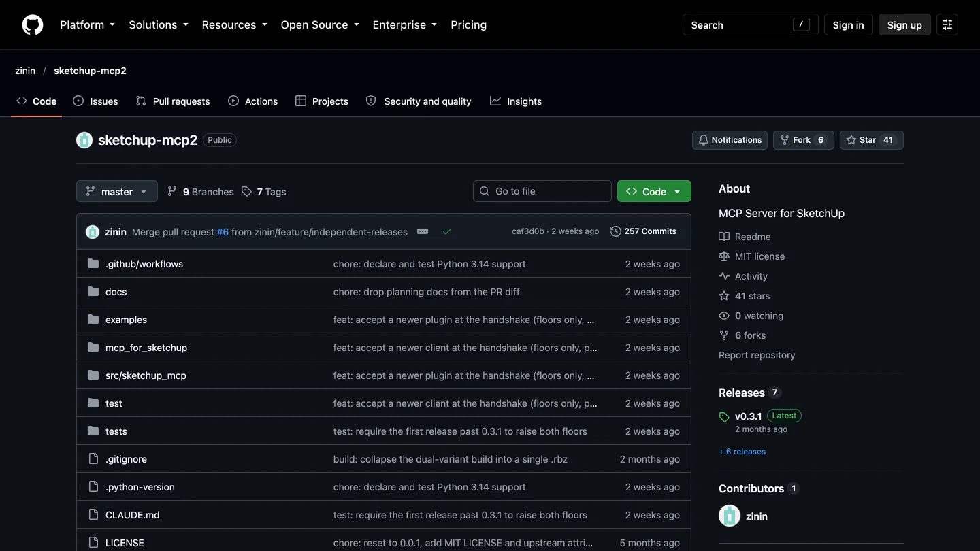The width and height of the screenshot is (980, 551).
Task: Open the 0 watching link
Action: click(751, 316)
